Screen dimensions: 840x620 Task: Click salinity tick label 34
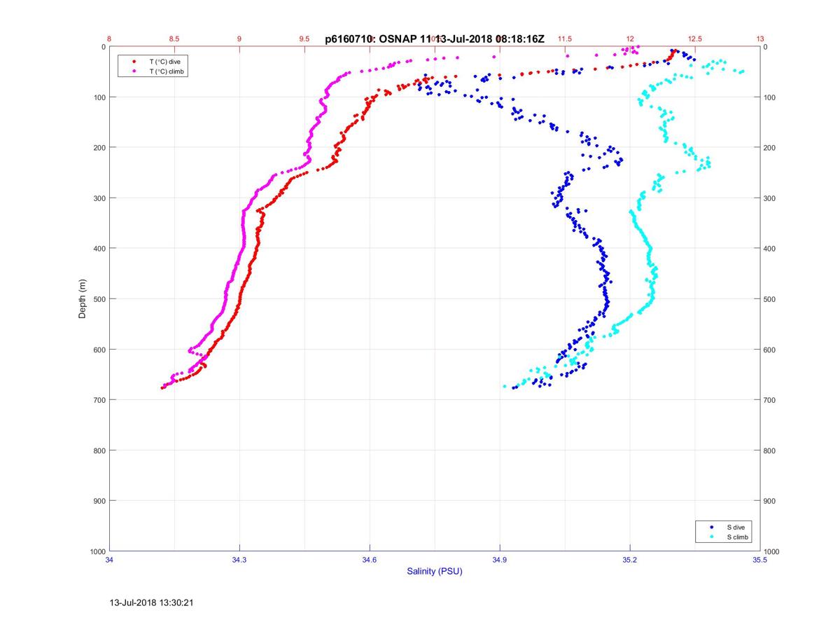coord(109,560)
